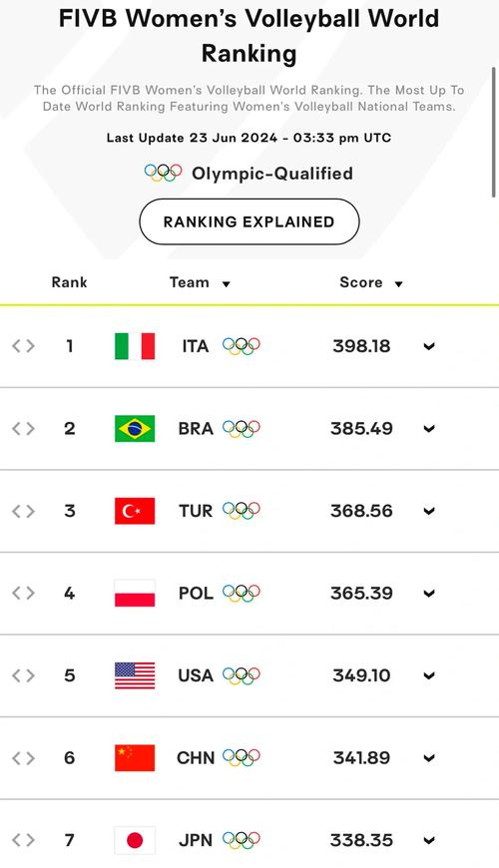
Task: Click the Brazil flag icon
Action: pos(135,428)
